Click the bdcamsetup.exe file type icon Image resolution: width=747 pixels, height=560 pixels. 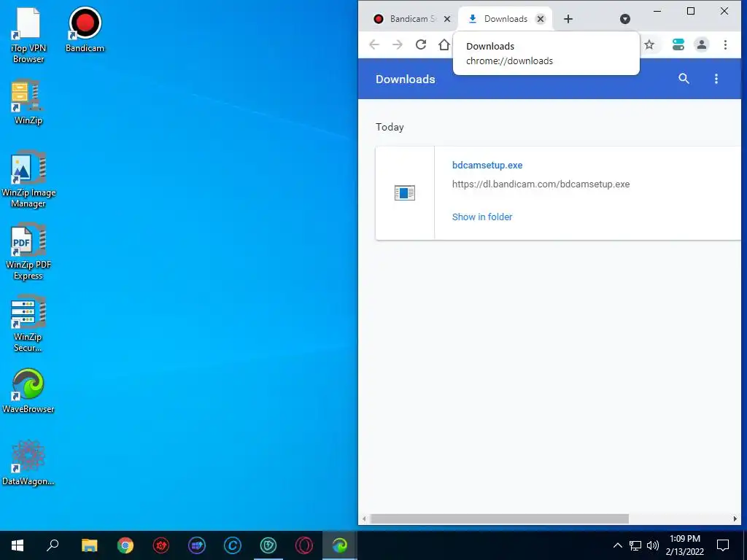[x=404, y=192]
